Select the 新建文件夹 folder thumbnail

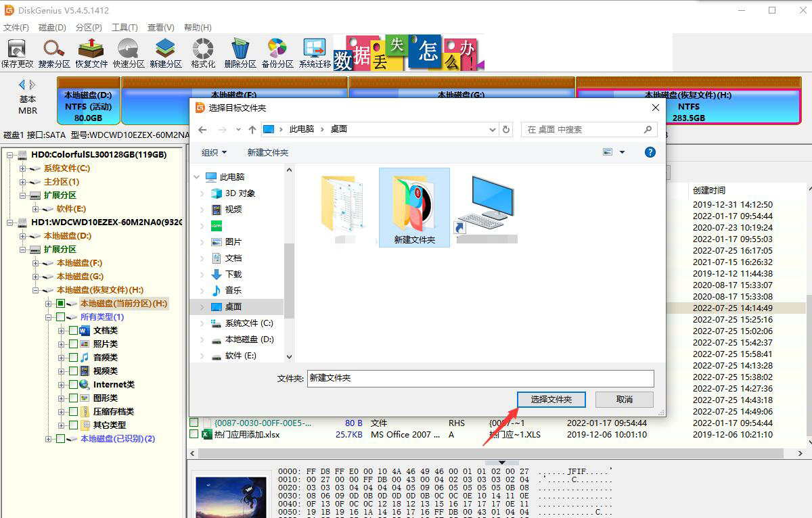coord(413,205)
